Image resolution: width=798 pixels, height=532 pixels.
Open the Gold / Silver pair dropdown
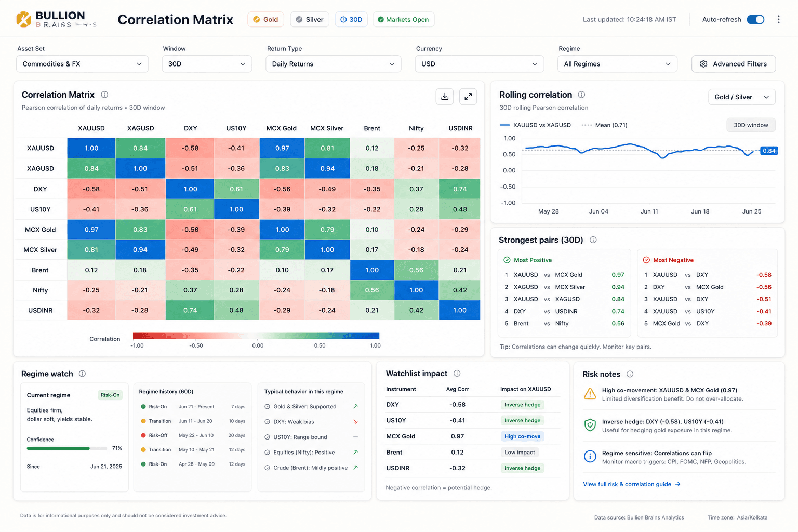[742, 97]
